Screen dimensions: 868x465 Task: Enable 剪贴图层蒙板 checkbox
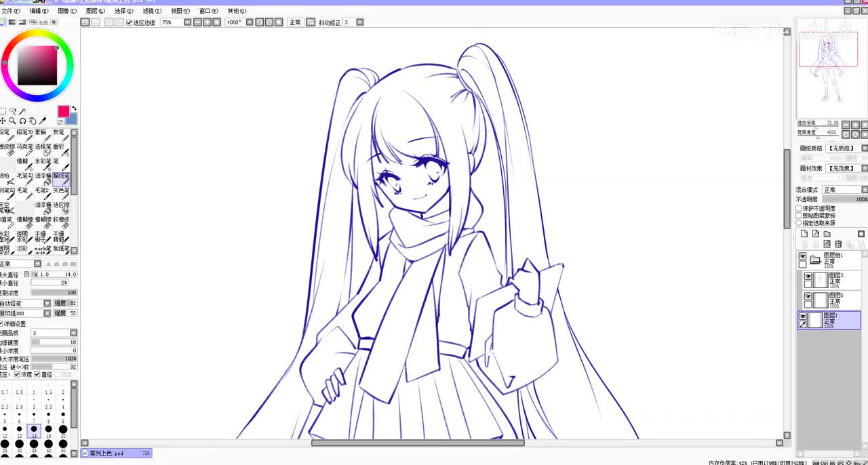coord(798,216)
